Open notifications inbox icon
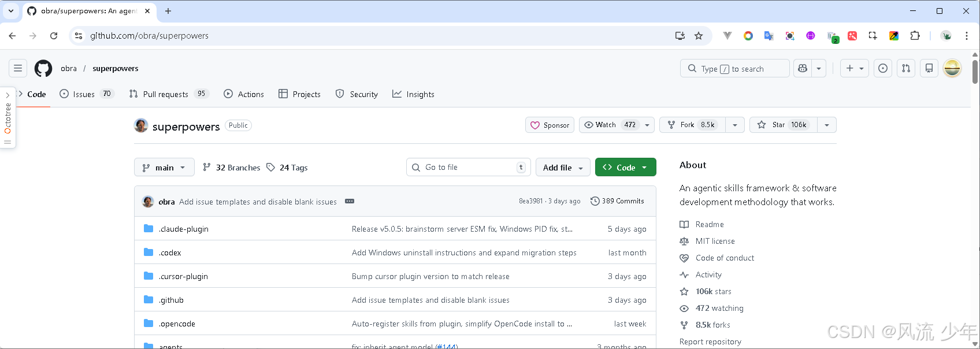The width and height of the screenshot is (980, 349). tap(929, 68)
